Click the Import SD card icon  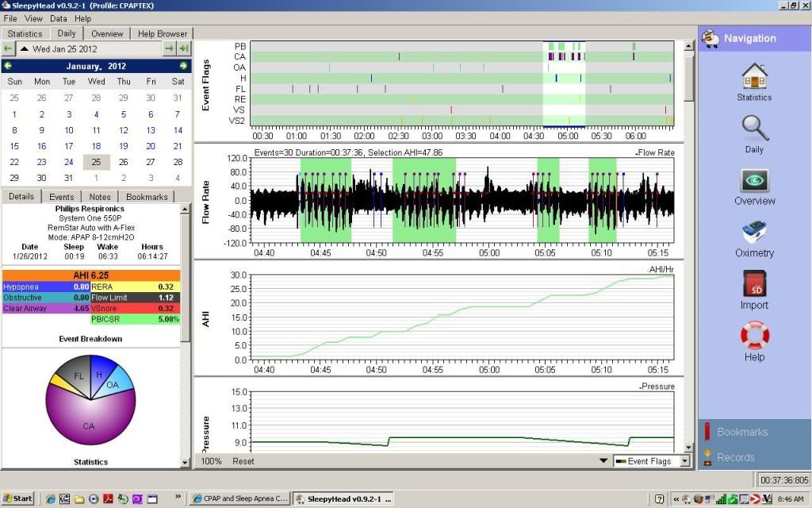754,285
